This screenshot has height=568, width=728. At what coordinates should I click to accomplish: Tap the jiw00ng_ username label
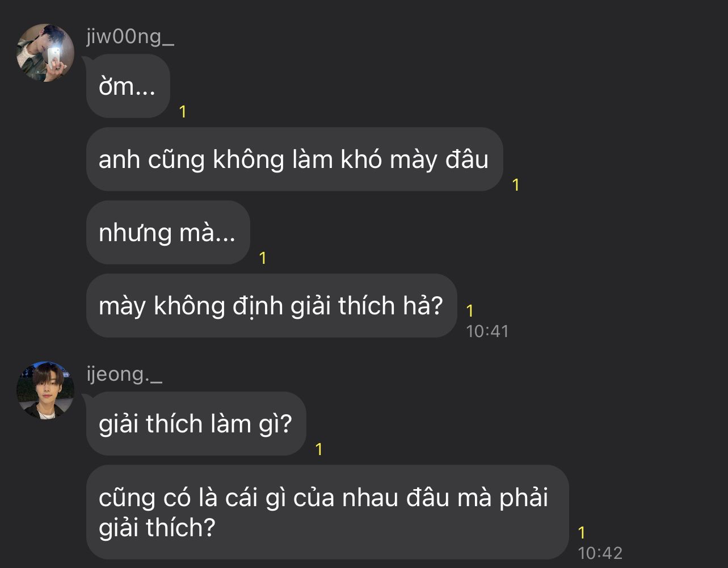point(130,37)
